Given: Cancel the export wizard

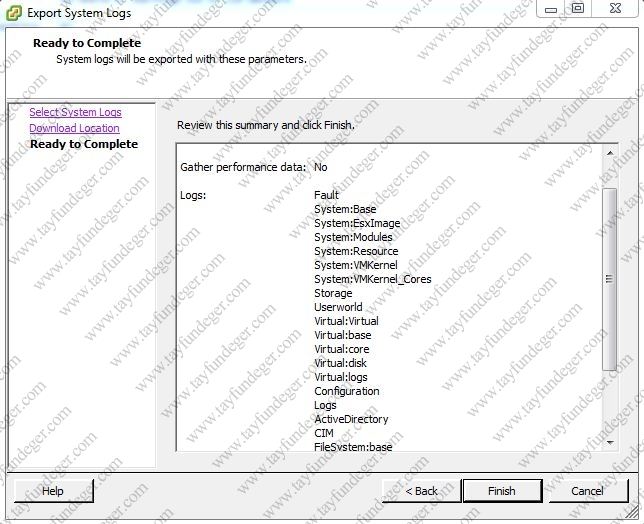Looking at the screenshot, I should point(588,491).
